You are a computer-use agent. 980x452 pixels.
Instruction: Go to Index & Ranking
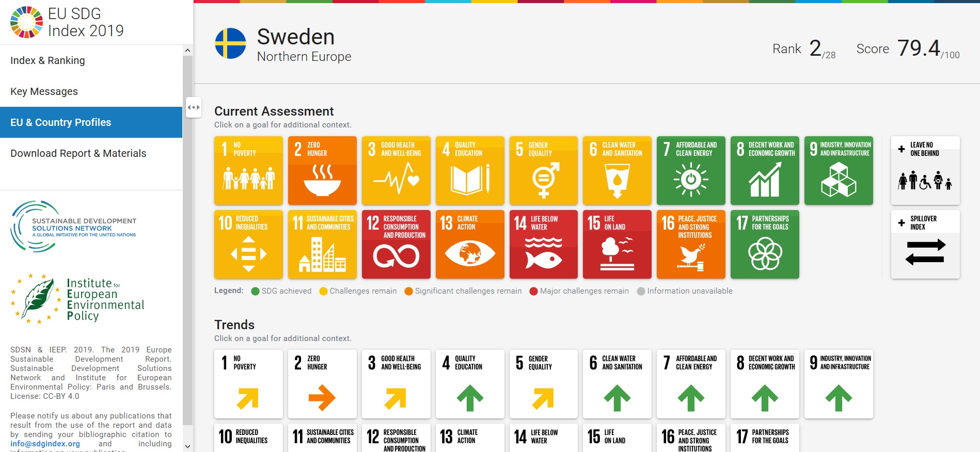[x=91, y=60]
